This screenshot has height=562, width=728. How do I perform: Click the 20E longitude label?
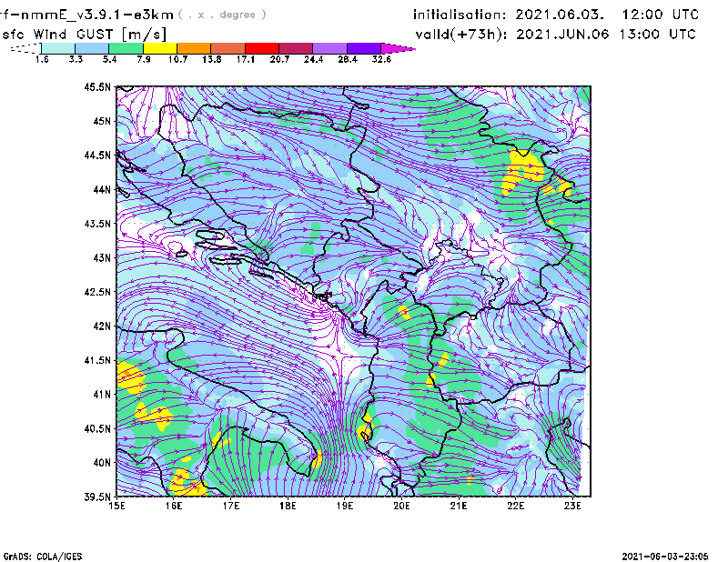401,506
